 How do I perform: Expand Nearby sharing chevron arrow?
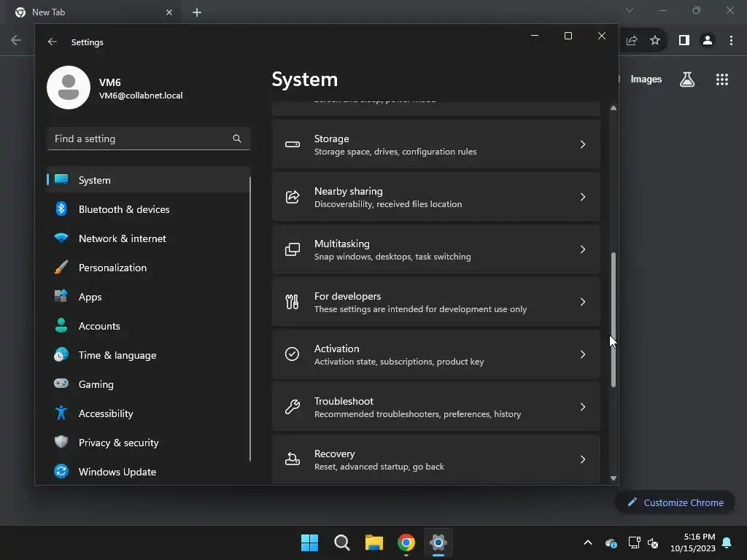click(x=583, y=197)
